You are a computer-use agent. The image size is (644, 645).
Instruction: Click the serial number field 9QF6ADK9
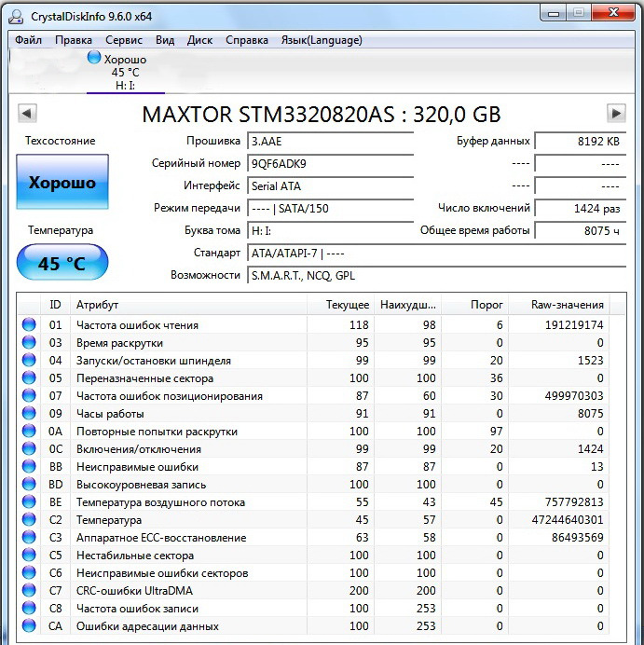(330, 163)
